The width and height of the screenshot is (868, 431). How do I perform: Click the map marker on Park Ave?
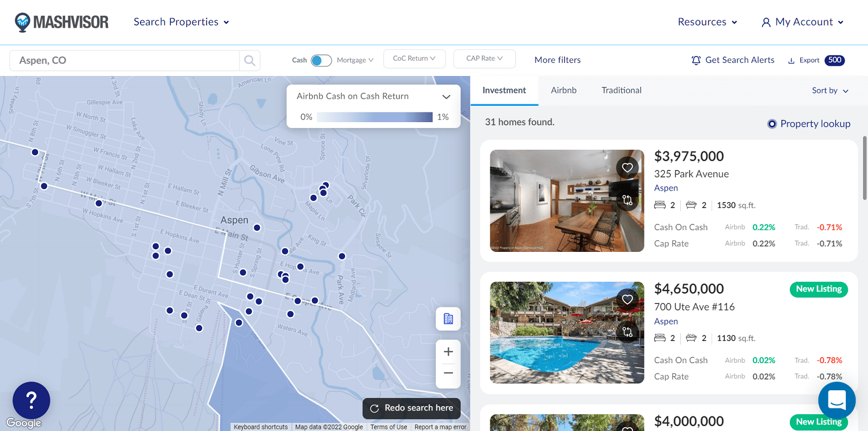[x=342, y=256]
